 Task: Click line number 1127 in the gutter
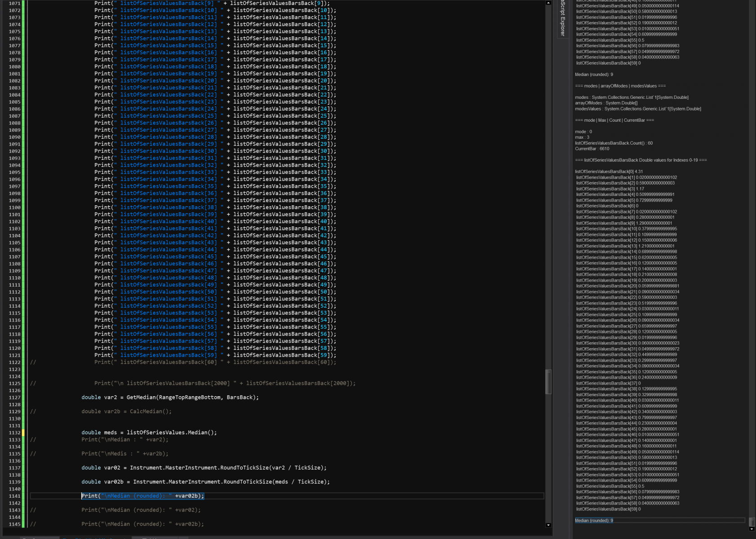14,398
